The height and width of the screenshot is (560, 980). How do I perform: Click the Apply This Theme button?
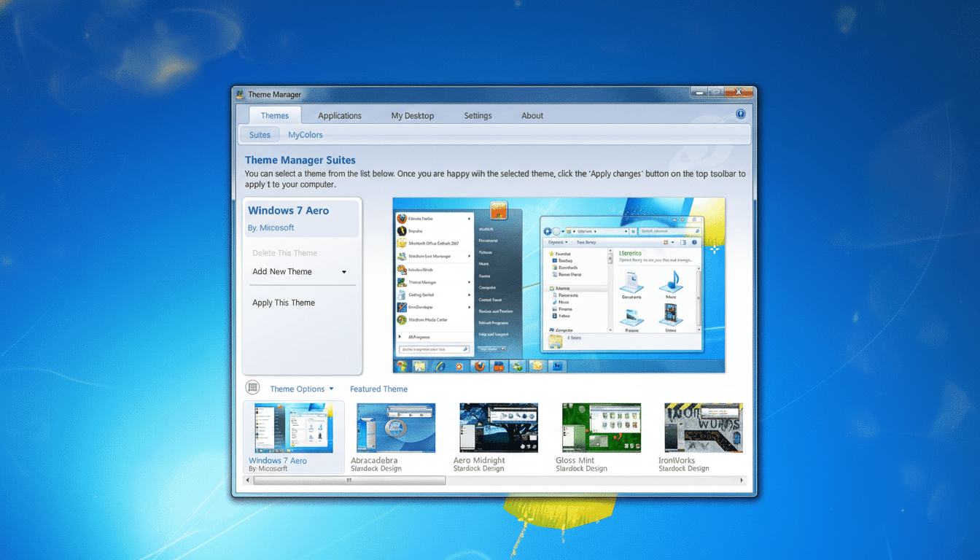click(x=284, y=302)
